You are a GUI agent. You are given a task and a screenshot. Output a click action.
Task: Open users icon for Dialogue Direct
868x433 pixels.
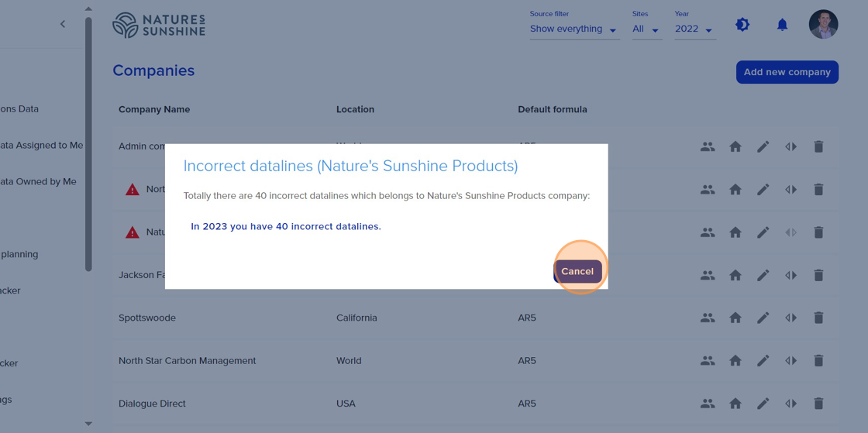708,404
